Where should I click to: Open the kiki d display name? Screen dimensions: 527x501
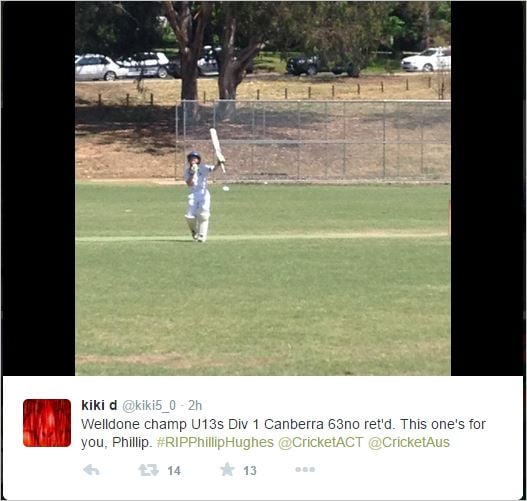pos(99,405)
